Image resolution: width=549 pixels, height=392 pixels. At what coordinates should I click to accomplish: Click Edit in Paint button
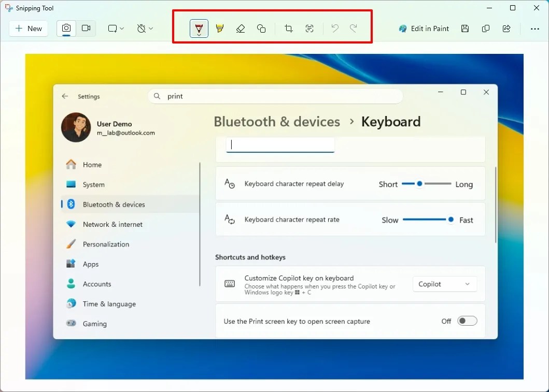pyautogui.click(x=424, y=28)
